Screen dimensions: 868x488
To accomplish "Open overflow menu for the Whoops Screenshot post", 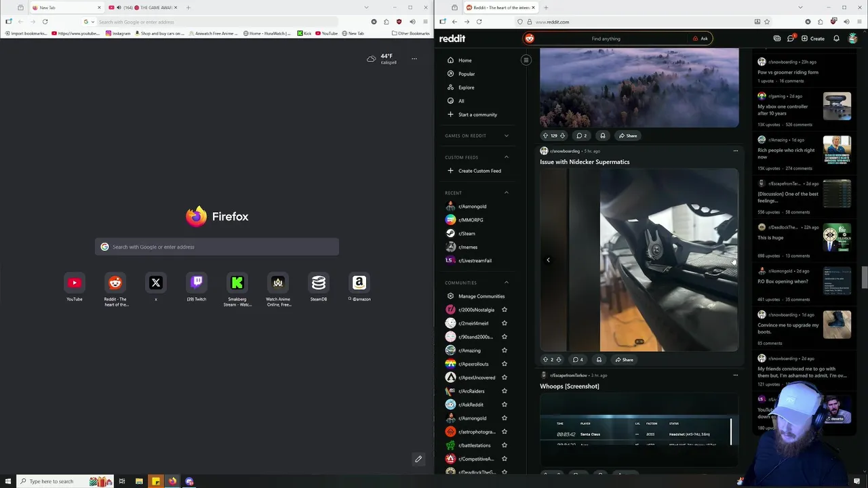I will [735, 375].
